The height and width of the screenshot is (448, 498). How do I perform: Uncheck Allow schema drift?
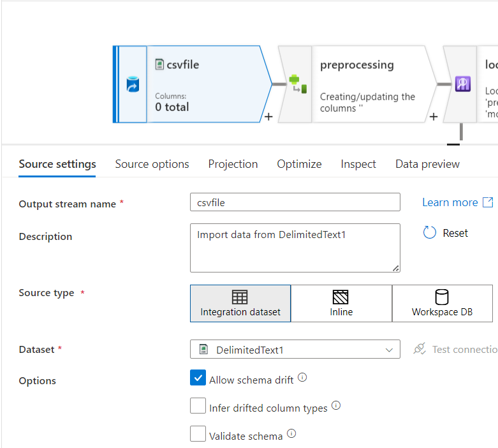pyautogui.click(x=198, y=378)
